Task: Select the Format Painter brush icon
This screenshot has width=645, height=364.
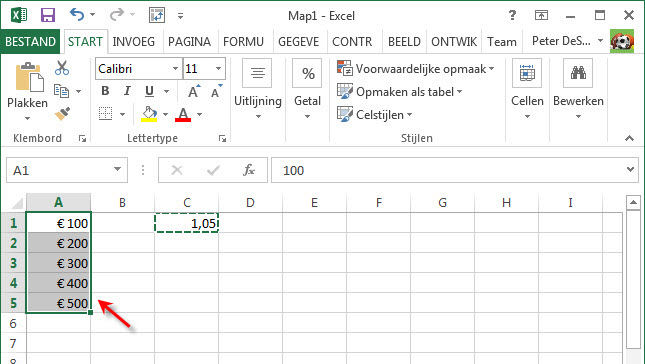Action: tap(63, 114)
